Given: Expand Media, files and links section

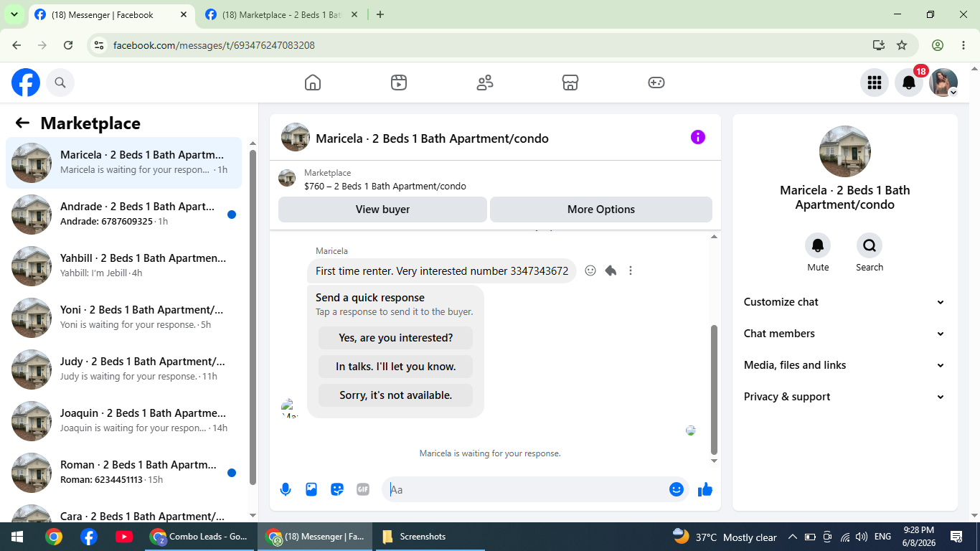Looking at the screenshot, I should [x=844, y=365].
